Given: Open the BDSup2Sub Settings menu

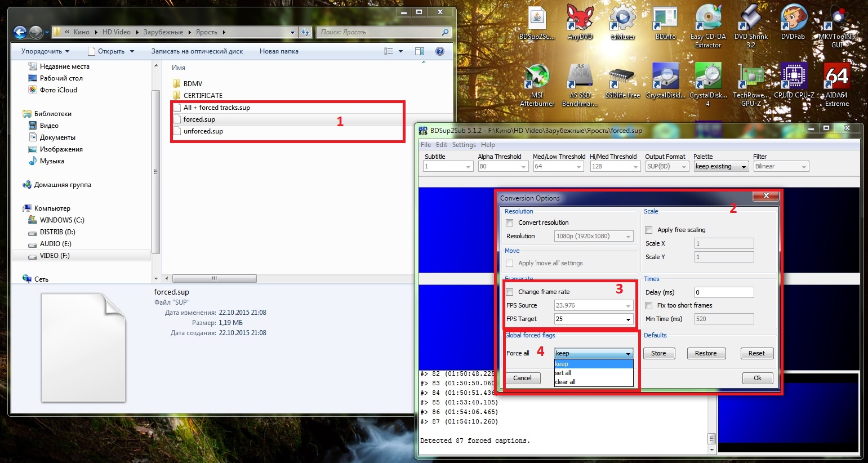Looking at the screenshot, I should pos(464,145).
